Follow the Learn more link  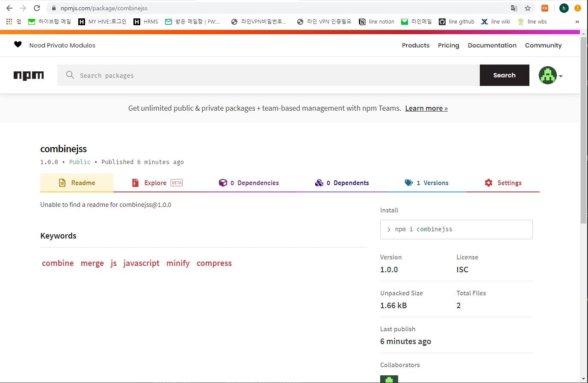pos(426,109)
